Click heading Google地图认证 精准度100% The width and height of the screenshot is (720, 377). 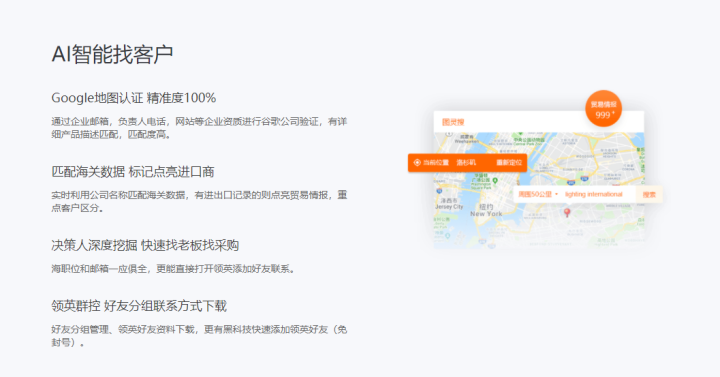(134, 98)
